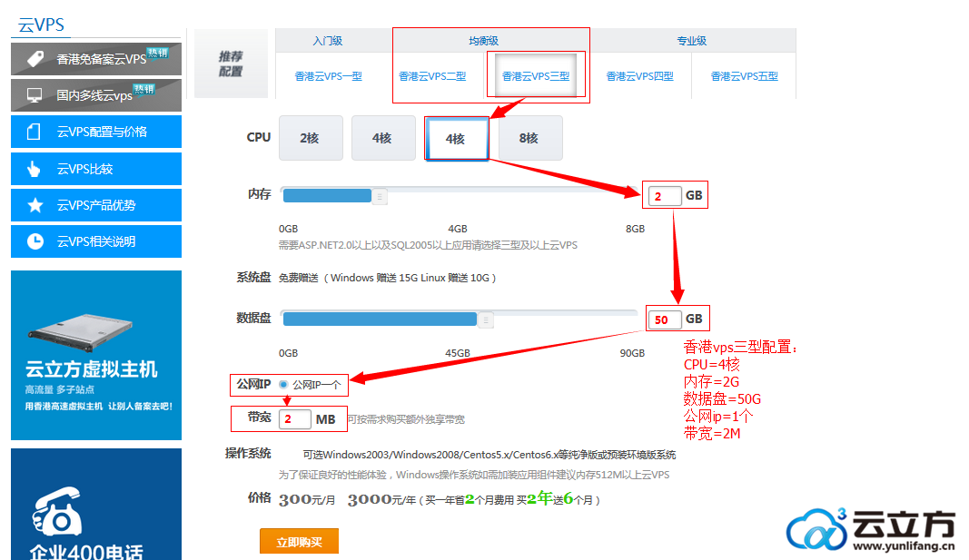This screenshot has width=969, height=560.
Task: Open the 云立方虚拟主机 server banner
Action: point(96,355)
